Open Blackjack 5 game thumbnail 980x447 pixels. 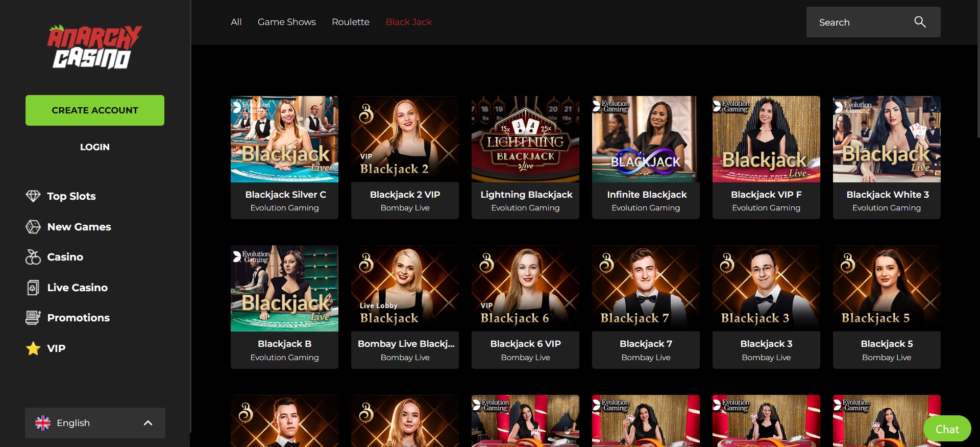887,289
